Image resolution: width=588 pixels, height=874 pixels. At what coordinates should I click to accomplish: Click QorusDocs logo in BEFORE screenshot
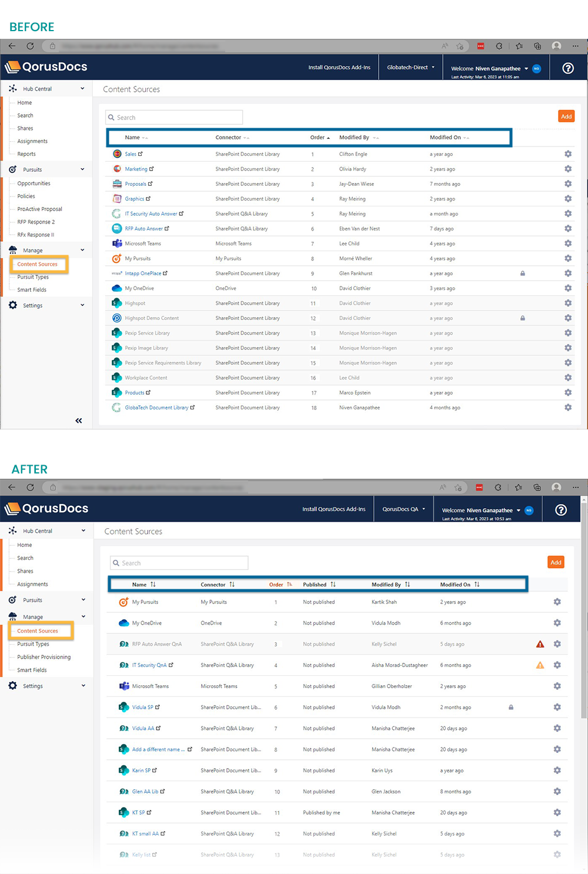tap(46, 67)
